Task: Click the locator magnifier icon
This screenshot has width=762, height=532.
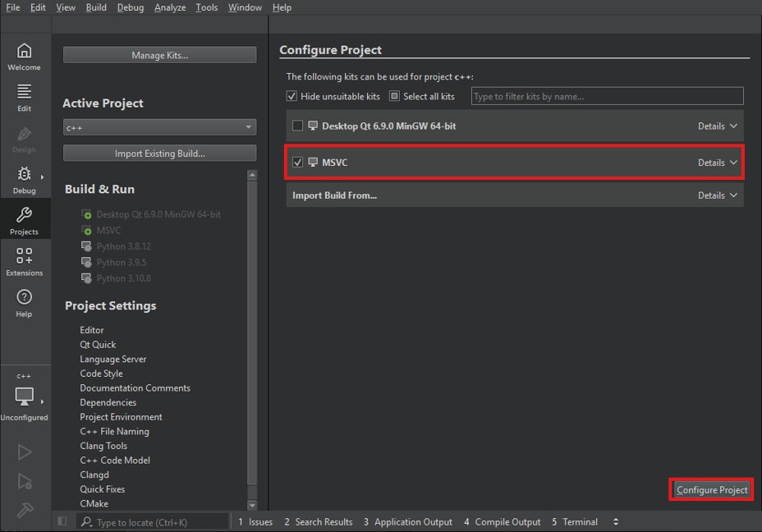Action: (86, 521)
